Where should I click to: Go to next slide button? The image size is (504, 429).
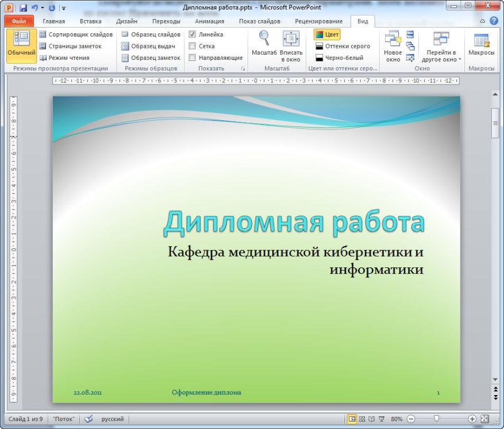(x=495, y=397)
